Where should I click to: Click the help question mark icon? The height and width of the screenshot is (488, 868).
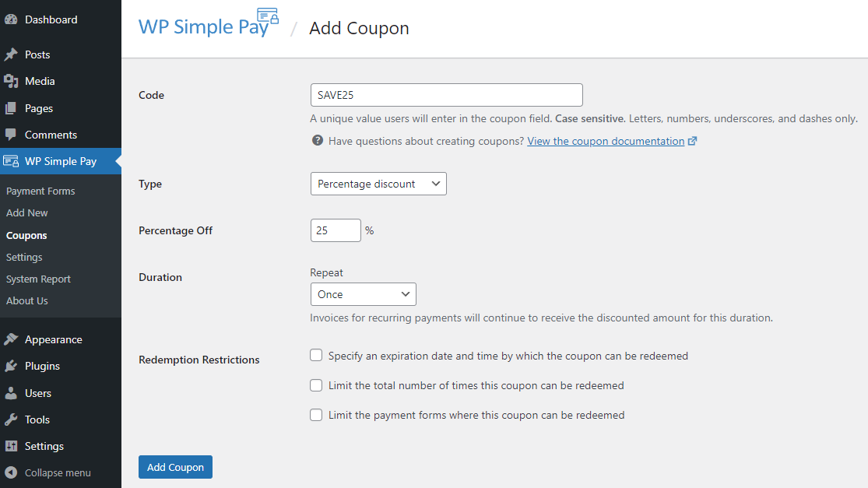[317, 141]
